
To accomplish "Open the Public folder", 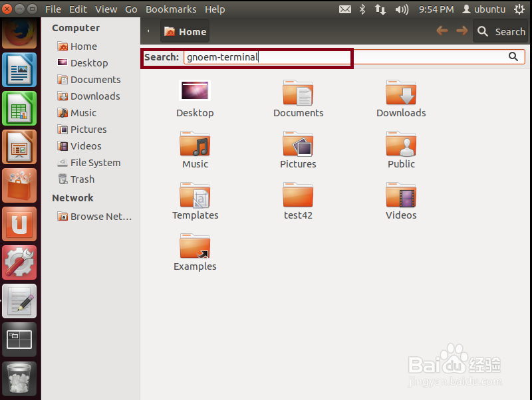I will pos(401,150).
